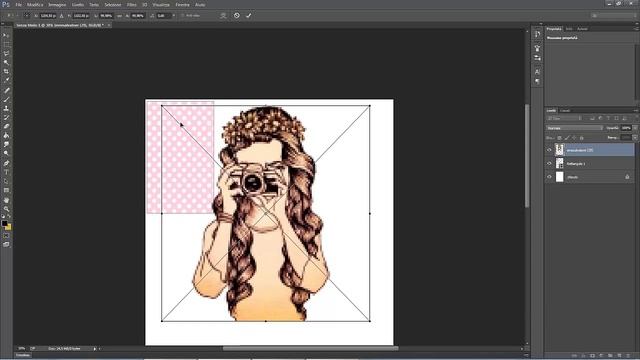Open the Filtro menu

click(131, 4)
